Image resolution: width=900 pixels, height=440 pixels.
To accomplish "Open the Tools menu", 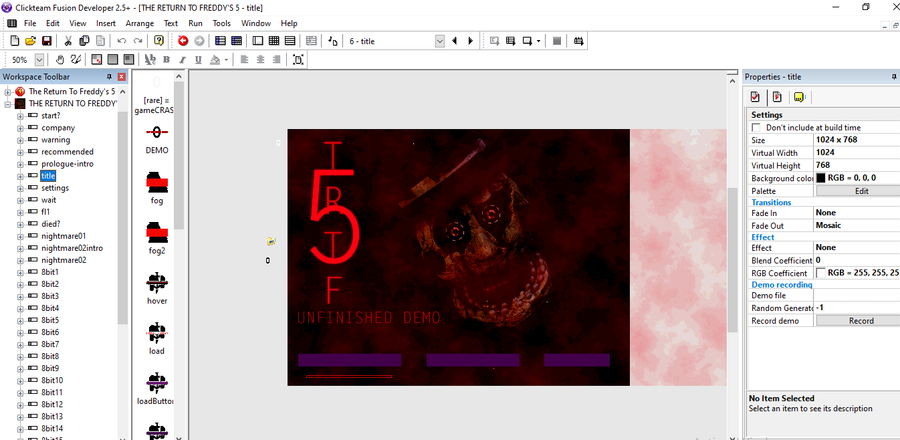I will 222,24.
